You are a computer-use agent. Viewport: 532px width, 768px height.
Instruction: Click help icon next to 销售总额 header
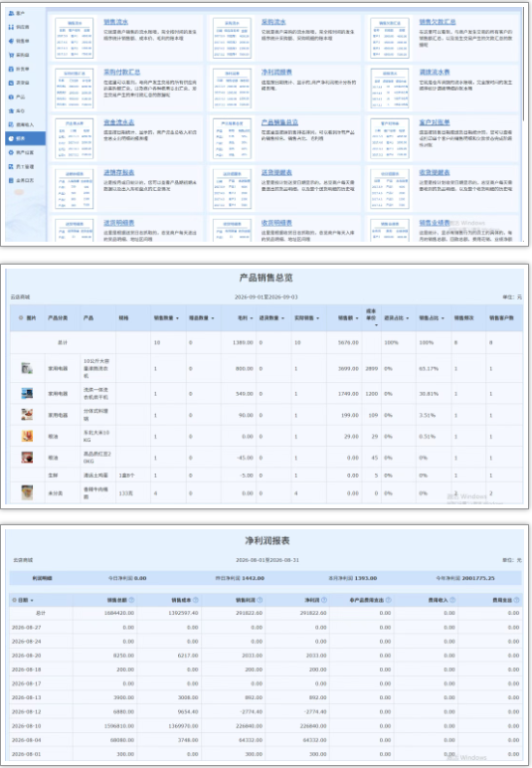(x=131, y=600)
